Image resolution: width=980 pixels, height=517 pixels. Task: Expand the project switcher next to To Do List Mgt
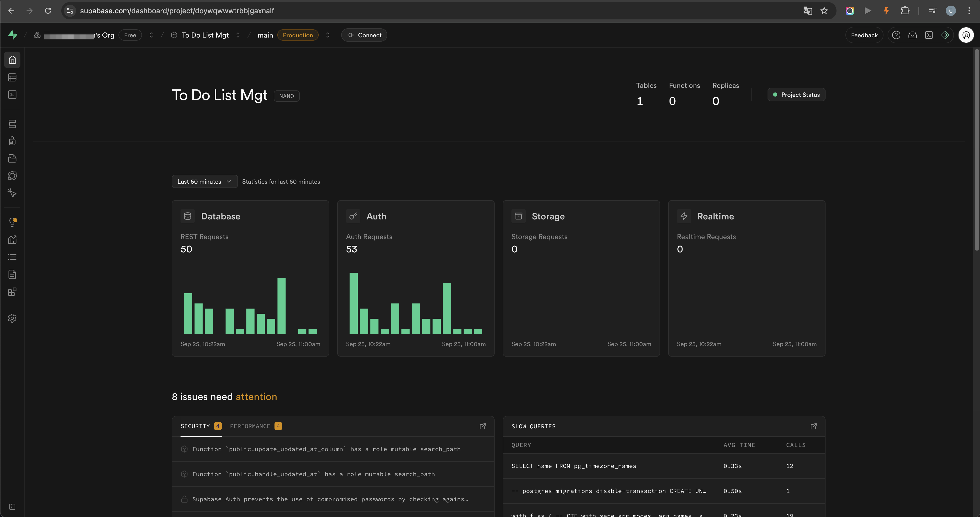coord(238,35)
